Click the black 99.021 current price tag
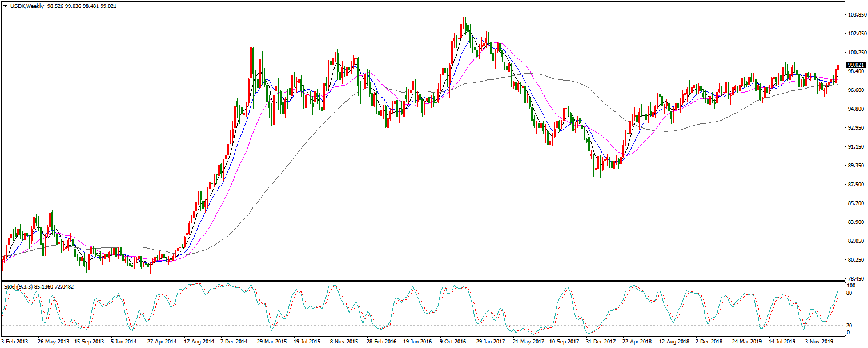868x348 pixels. tap(855, 65)
